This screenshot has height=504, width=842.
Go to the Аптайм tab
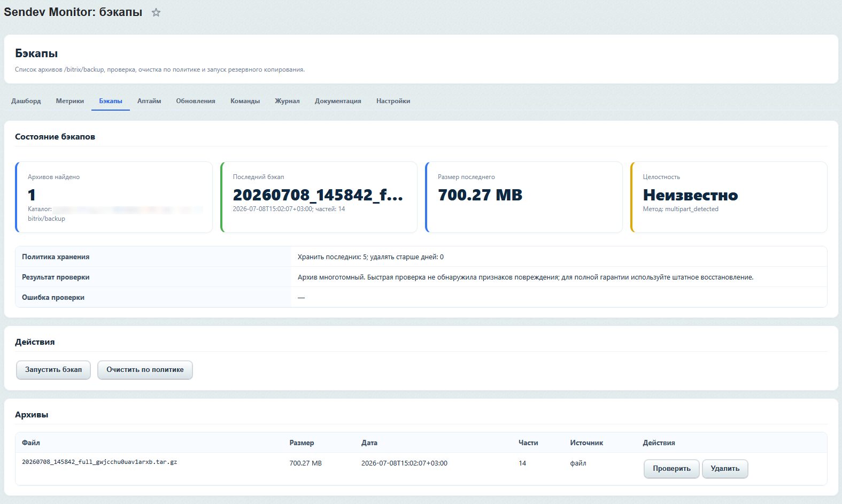coord(149,101)
